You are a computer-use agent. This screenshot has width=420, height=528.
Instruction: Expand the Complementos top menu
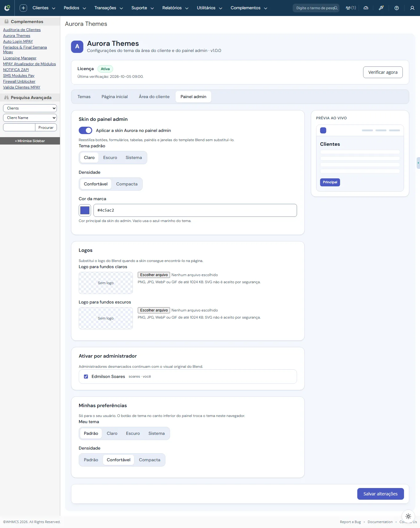click(x=249, y=8)
